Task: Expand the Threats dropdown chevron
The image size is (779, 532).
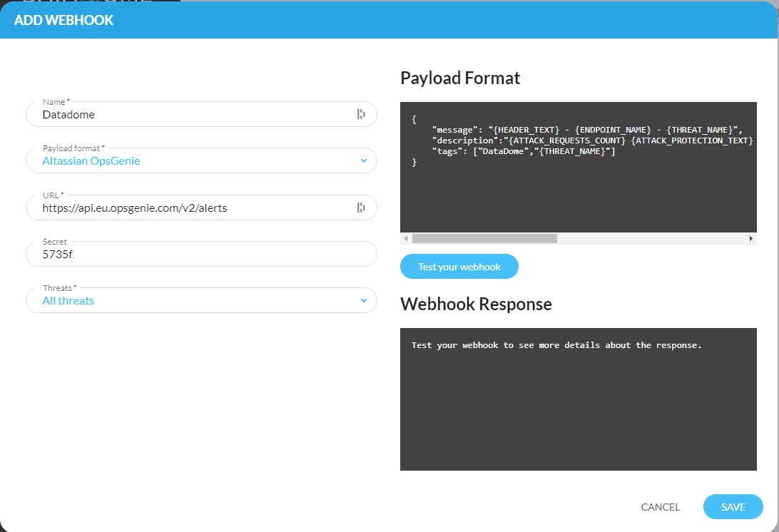Action: point(364,300)
